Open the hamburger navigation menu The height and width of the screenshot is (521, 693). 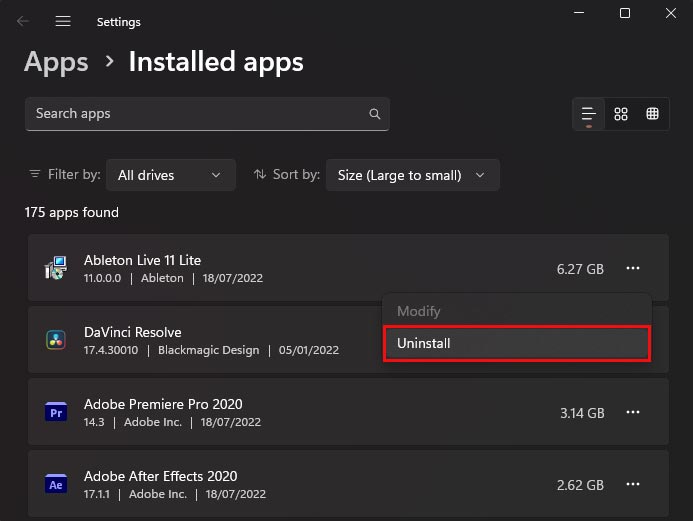point(63,21)
